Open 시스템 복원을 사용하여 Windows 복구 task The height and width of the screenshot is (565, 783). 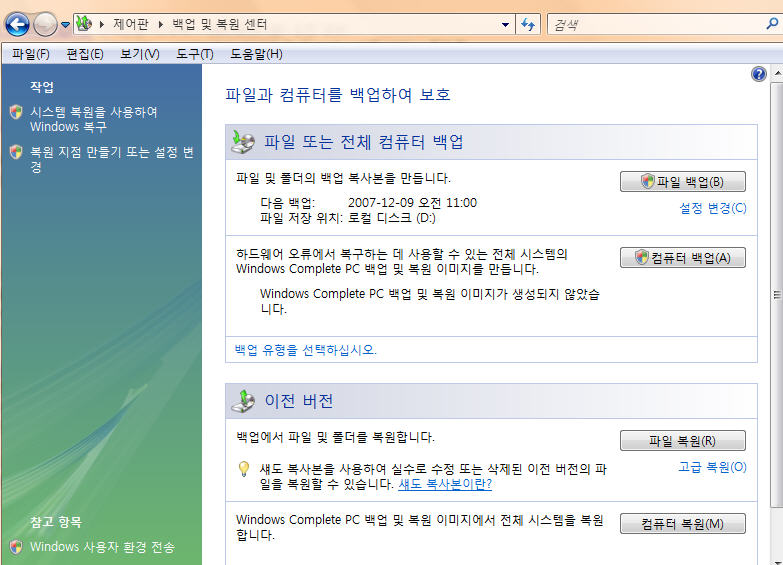tap(94, 119)
